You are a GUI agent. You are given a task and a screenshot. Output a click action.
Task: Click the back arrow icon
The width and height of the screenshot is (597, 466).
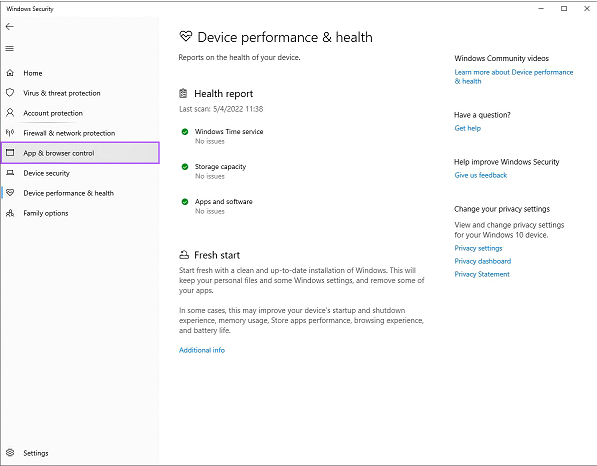point(10,26)
